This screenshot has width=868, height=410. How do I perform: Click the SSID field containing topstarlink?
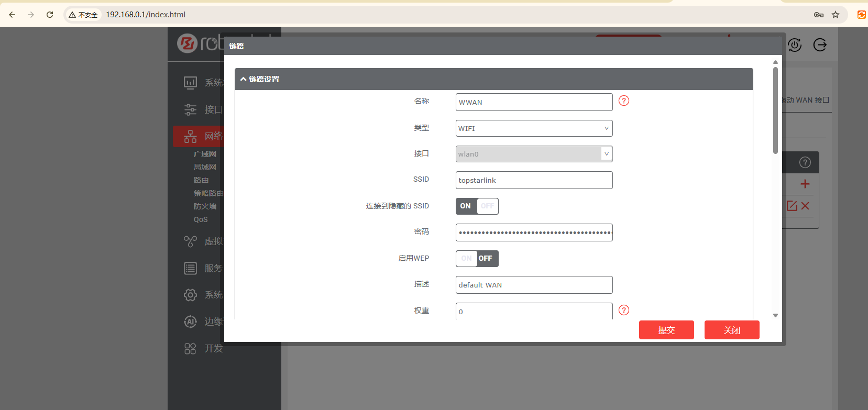pyautogui.click(x=534, y=180)
